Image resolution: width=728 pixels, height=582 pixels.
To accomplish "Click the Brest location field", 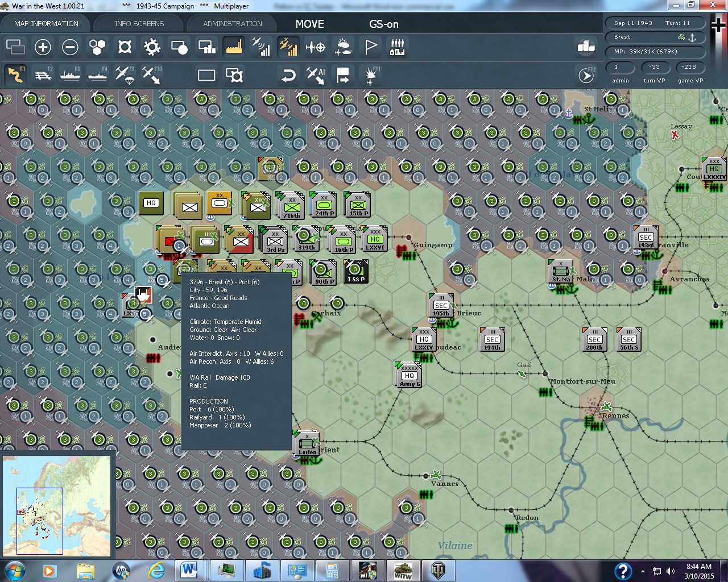I will click(x=655, y=37).
